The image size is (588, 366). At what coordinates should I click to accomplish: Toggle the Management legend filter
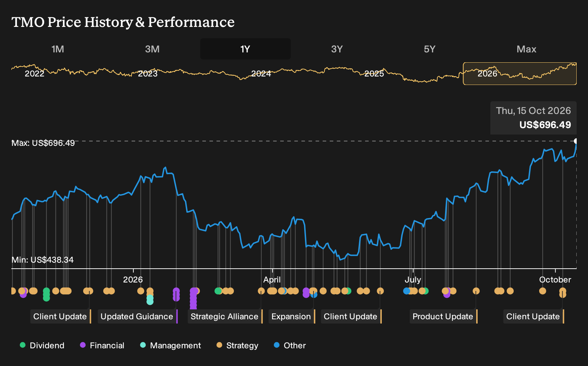[x=171, y=345]
